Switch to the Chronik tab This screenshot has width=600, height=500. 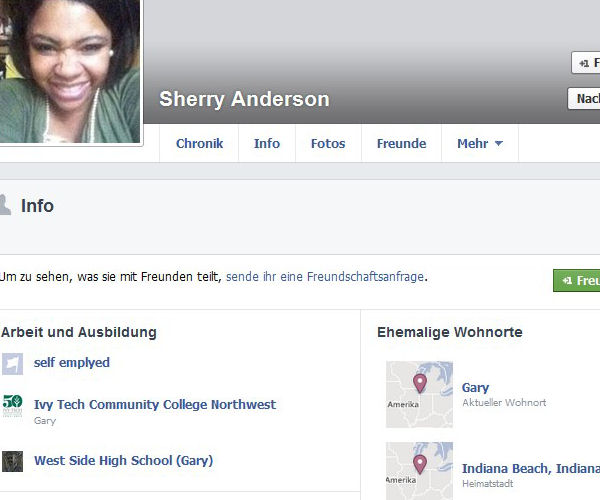pos(199,143)
